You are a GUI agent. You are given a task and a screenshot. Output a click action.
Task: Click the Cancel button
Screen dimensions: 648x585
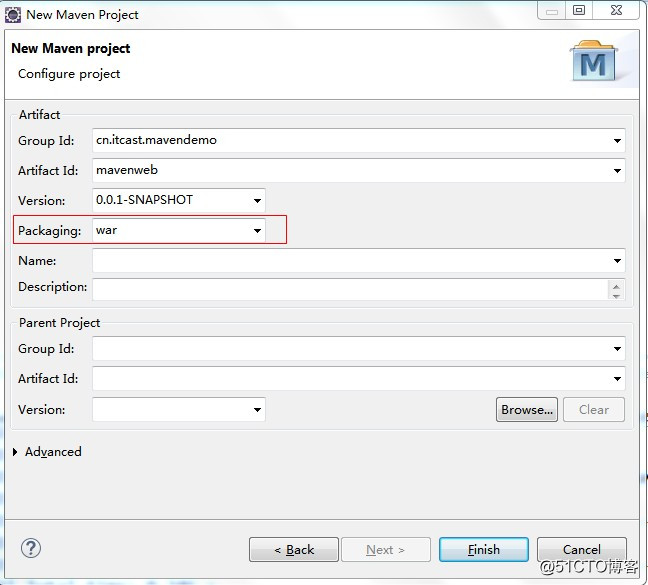click(x=581, y=549)
